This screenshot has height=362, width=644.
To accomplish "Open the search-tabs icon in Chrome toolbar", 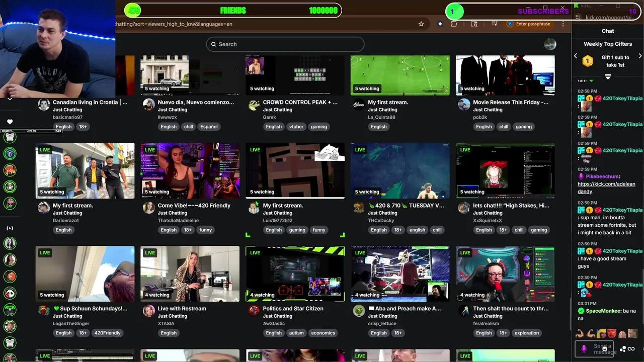I will [x=474, y=24].
